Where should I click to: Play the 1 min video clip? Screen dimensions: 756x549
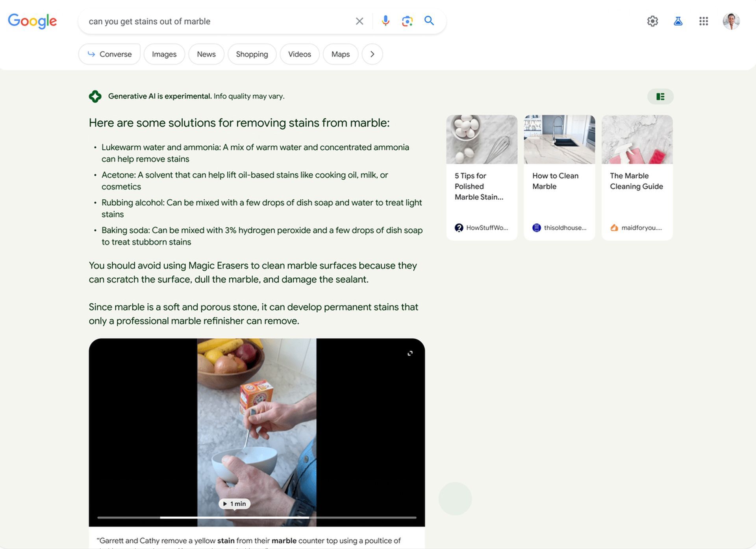[234, 504]
